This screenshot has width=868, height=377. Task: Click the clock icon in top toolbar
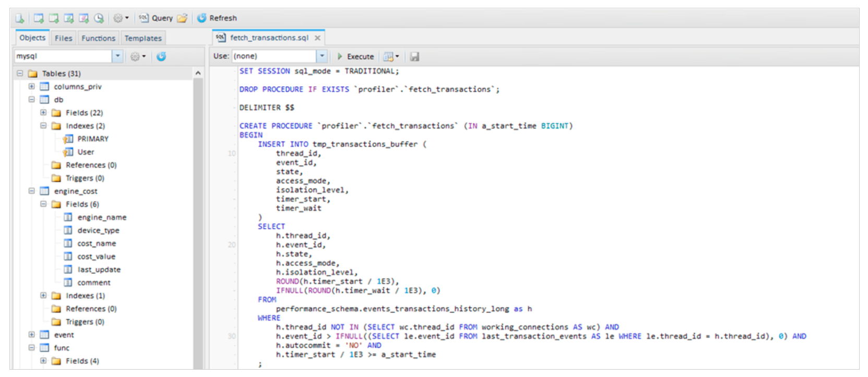pyautogui.click(x=99, y=18)
